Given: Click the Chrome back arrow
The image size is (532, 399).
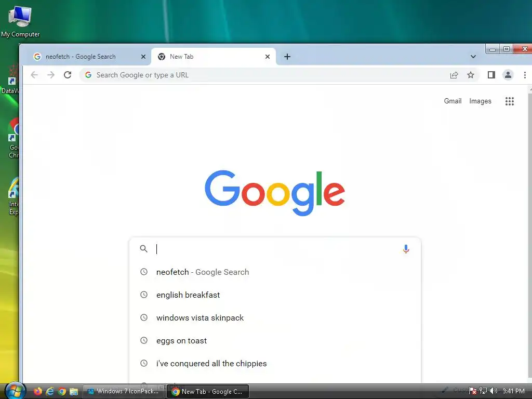Looking at the screenshot, I should [34, 75].
